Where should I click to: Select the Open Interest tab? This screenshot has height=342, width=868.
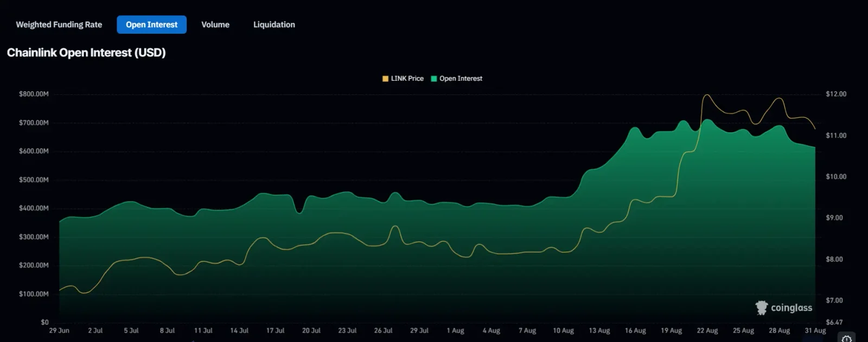pyautogui.click(x=151, y=24)
